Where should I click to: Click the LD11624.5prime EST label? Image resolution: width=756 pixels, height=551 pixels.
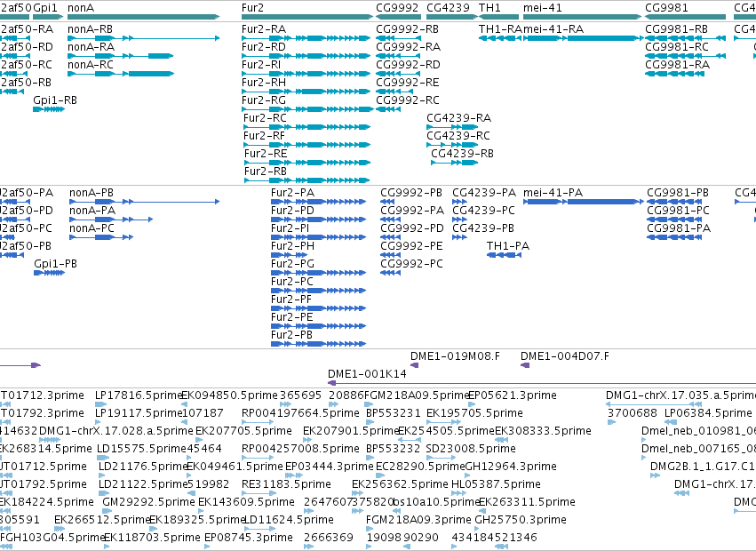point(289,520)
